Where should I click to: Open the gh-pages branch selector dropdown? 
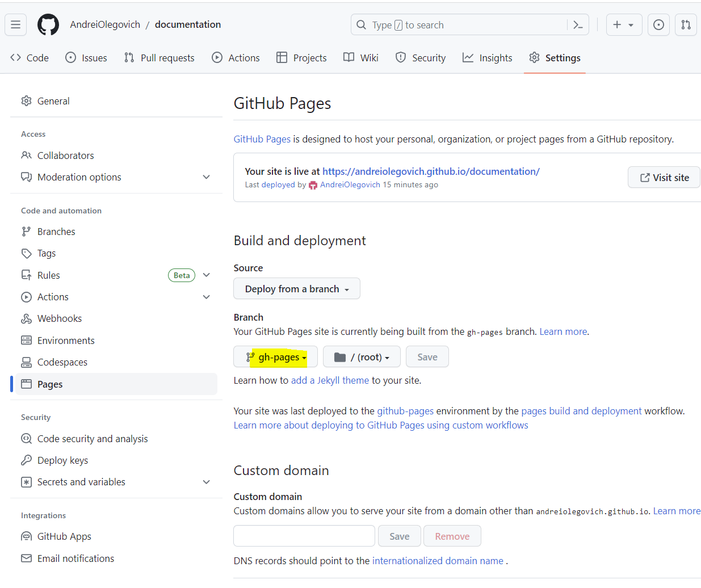(x=276, y=357)
